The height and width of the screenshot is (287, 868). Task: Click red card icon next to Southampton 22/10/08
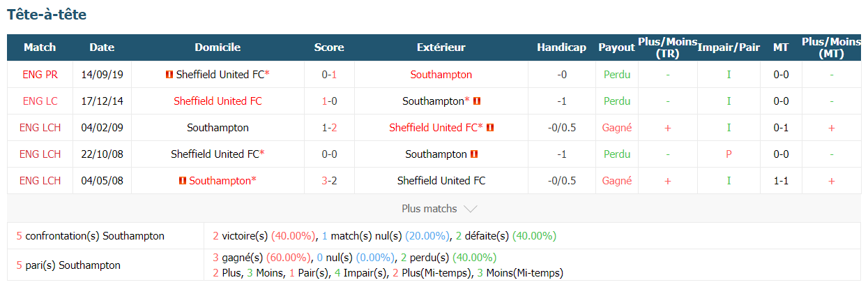pyautogui.click(x=474, y=154)
